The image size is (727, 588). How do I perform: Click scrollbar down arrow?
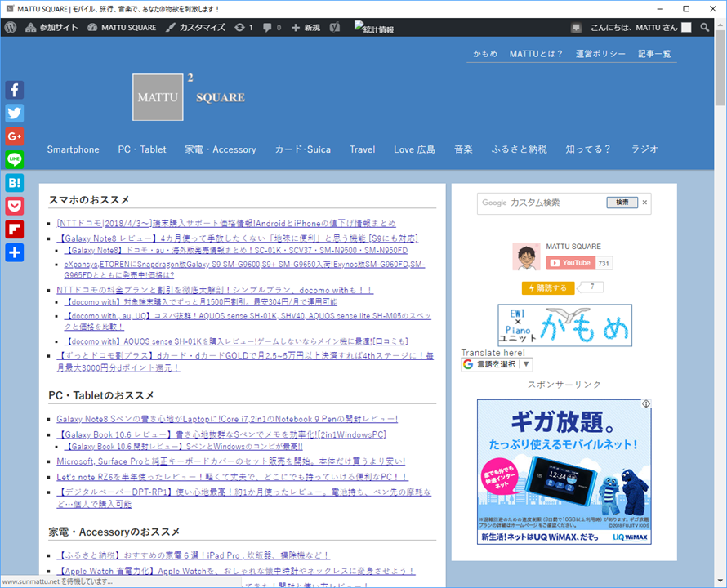[720, 581]
